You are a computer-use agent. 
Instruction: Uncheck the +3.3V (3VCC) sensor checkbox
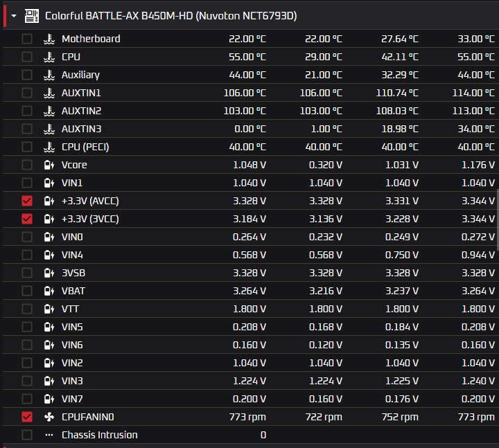27,219
